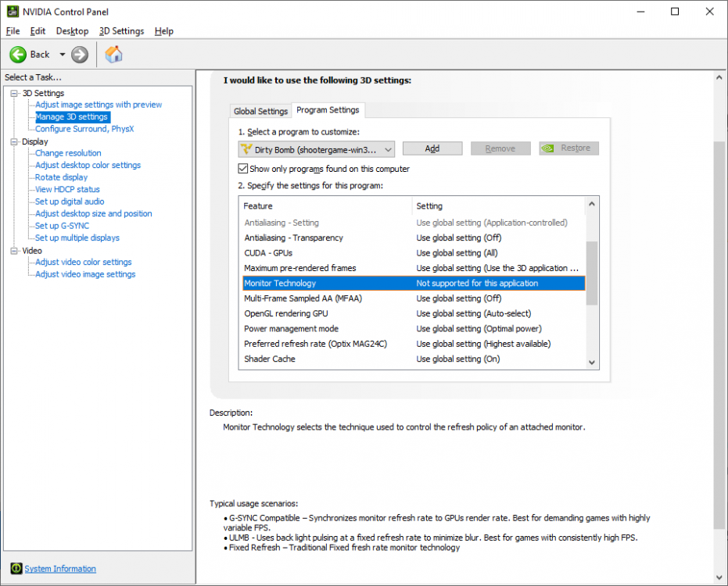Open the File menu
The width and height of the screenshot is (728, 586).
coord(13,31)
